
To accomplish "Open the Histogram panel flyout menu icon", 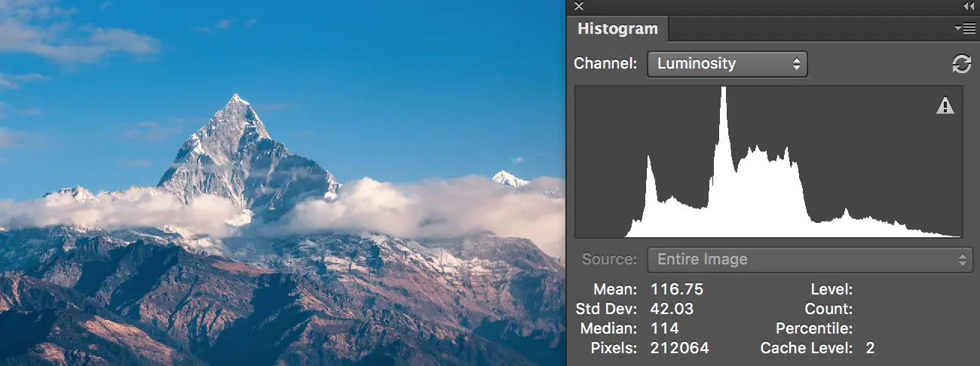I will pyautogui.click(x=964, y=29).
